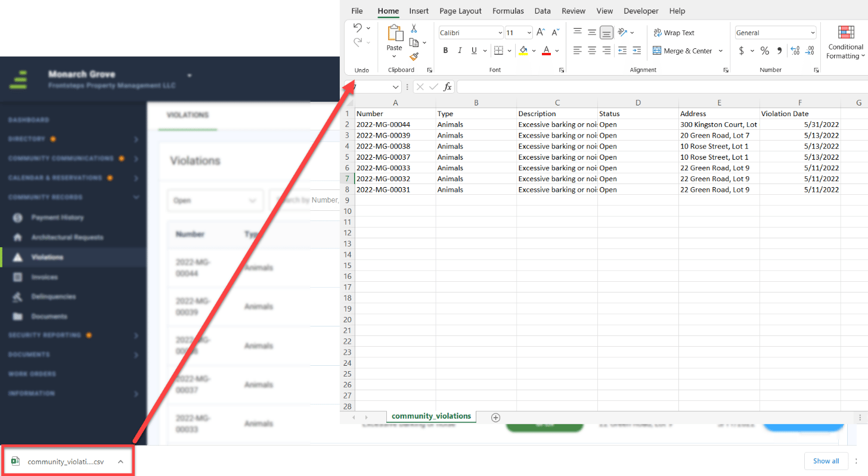Click the Align Right icon
This screenshot has width=868, height=476.
tap(606, 51)
